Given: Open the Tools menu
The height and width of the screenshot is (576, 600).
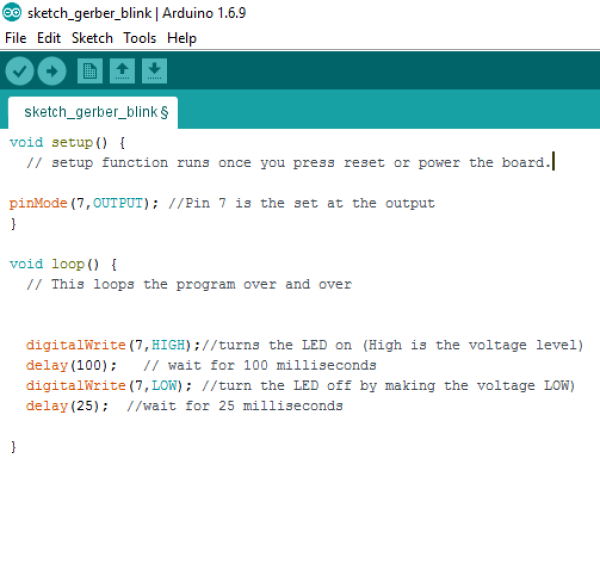Looking at the screenshot, I should pyautogui.click(x=140, y=38).
